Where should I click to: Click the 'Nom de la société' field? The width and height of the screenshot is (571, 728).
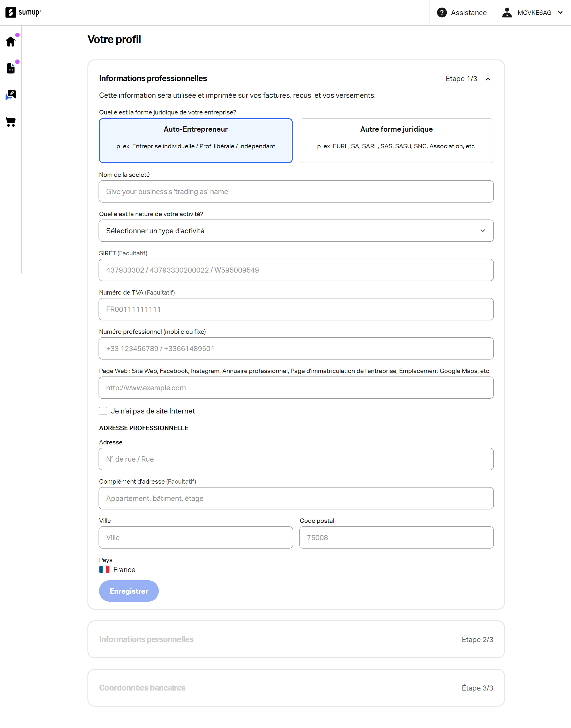click(x=296, y=191)
